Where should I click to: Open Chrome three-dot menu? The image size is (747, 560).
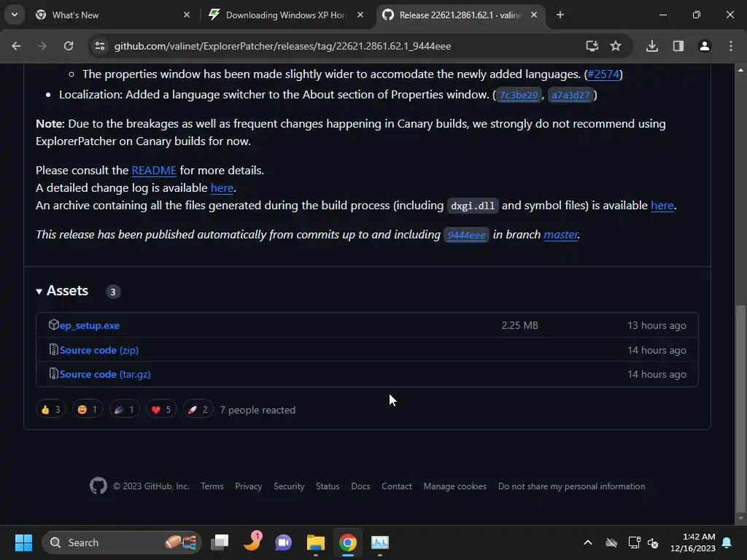point(731,46)
